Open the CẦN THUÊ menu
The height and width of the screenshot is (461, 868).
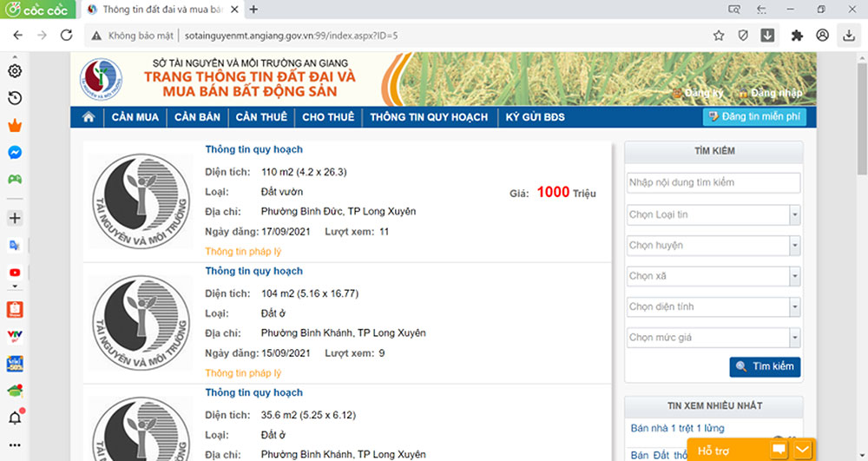261,117
